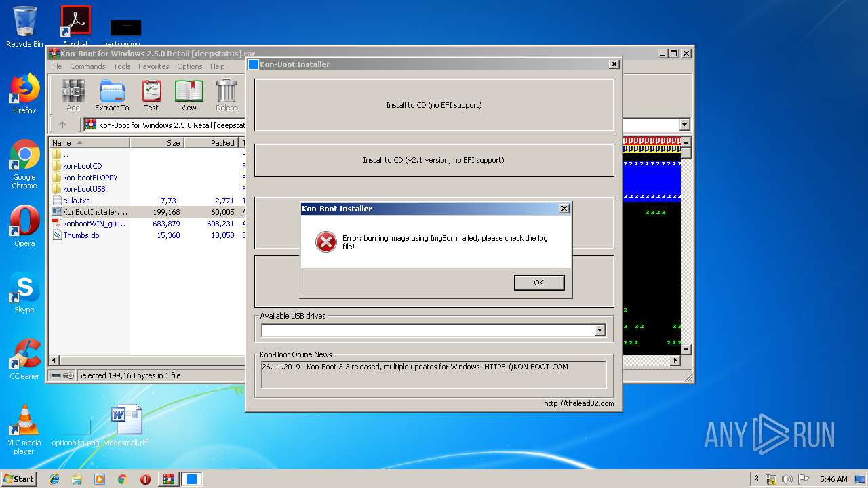Image resolution: width=868 pixels, height=488 pixels.
Task: Click the Test toolbar icon in WinRAR
Action: point(151,96)
